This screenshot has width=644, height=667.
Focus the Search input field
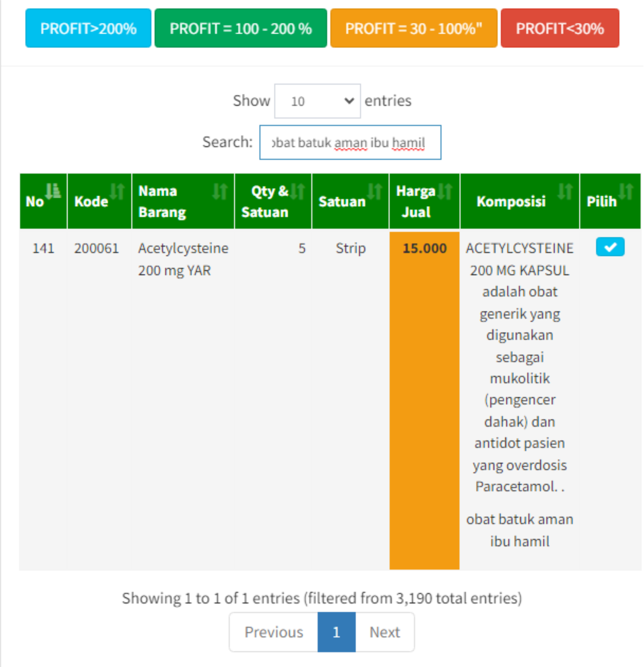click(x=350, y=143)
